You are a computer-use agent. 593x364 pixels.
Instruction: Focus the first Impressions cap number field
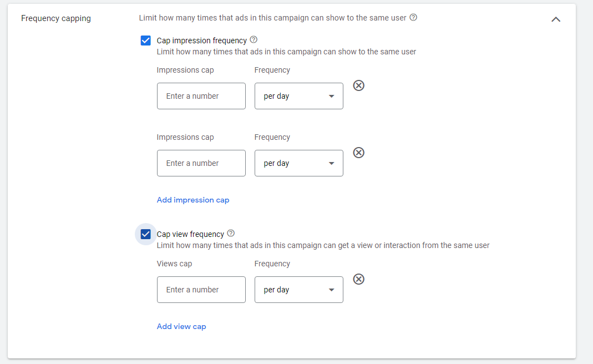pyautogui.click(x=201, y=96)
